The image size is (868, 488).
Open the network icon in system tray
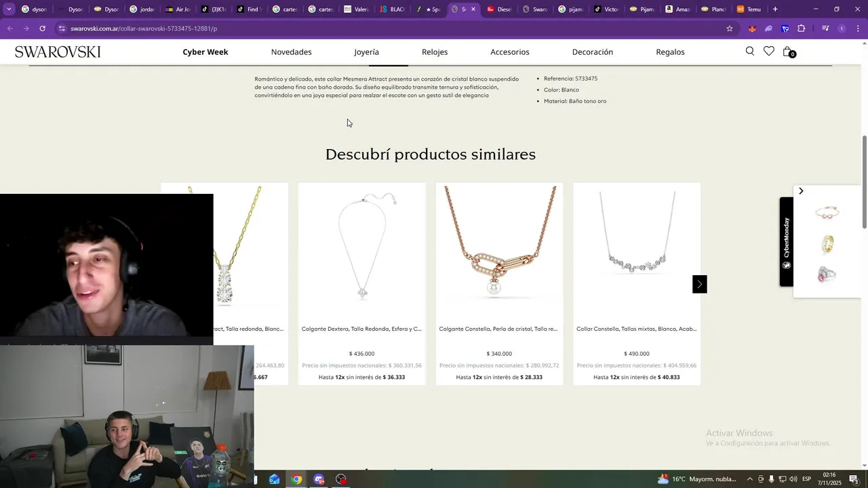(x=783, y=479)
